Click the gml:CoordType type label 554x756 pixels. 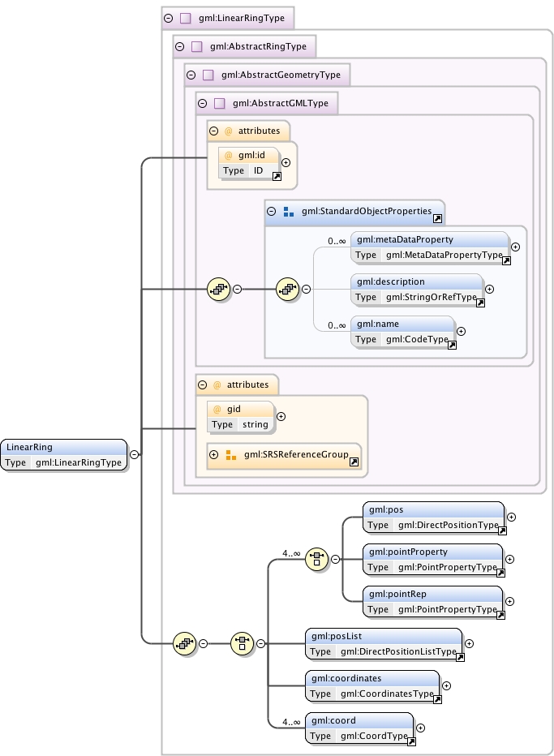click(x=374, y=737)
